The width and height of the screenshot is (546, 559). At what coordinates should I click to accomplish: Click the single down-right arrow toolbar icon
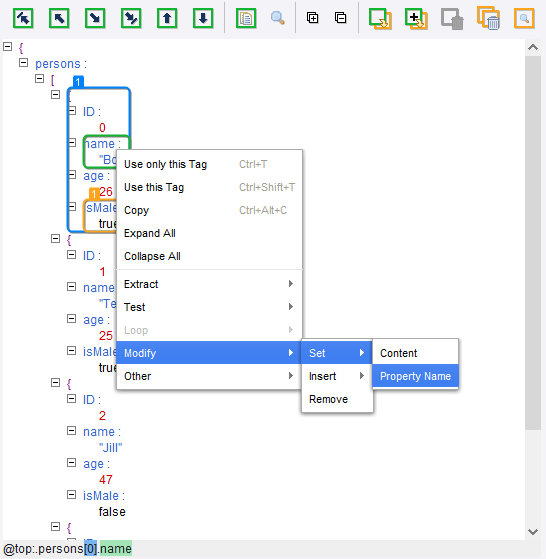pos(95,18)
